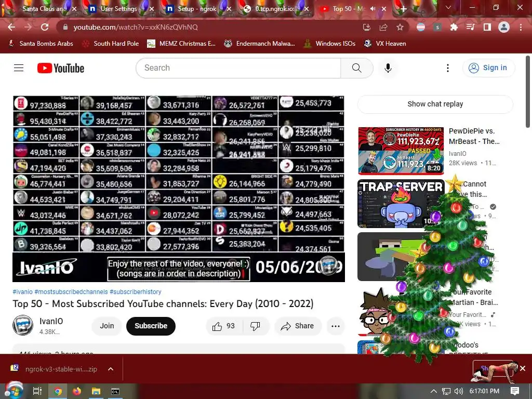
Task: Dislike the video with thumbs down
Action: [x=255, y=326]
